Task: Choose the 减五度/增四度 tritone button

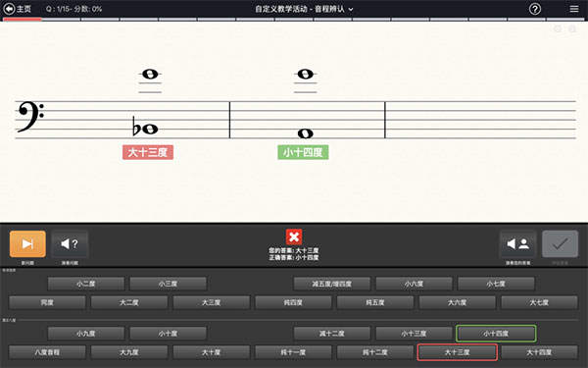Action: coord(332,284)
